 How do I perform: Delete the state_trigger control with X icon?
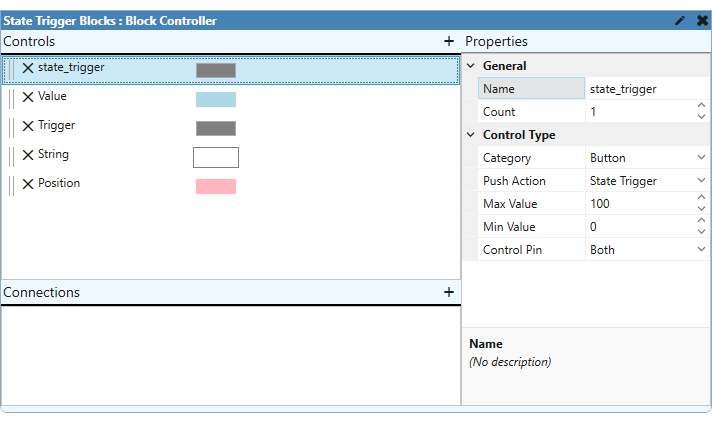[x=28, y=69]
